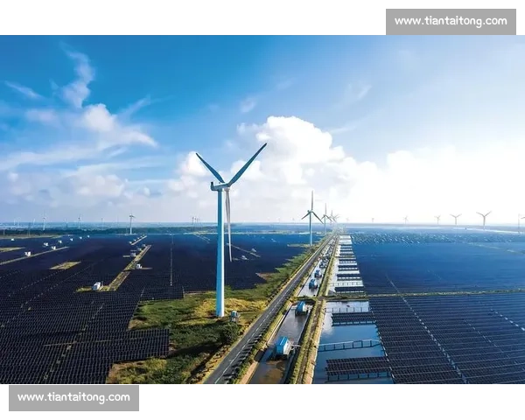Select the blue-roofed building near the road bottom
Screen dimensions: 525x420
point(283,346)
